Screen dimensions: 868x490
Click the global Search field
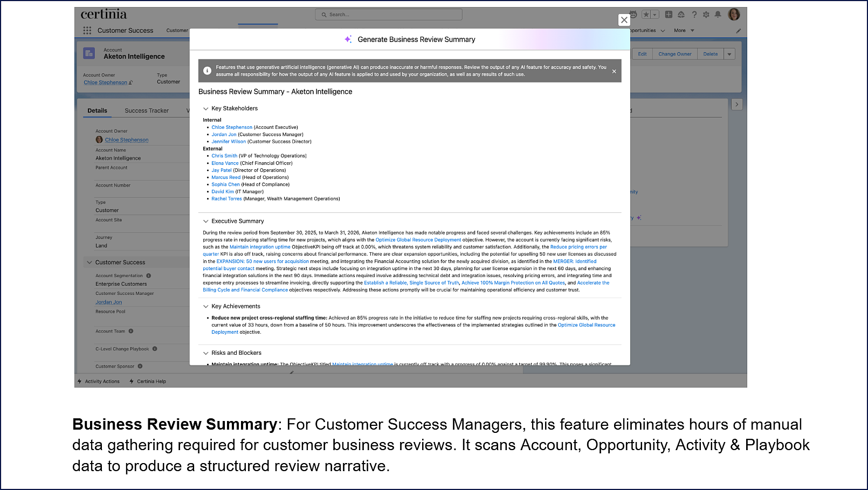[x=389, y=15]
